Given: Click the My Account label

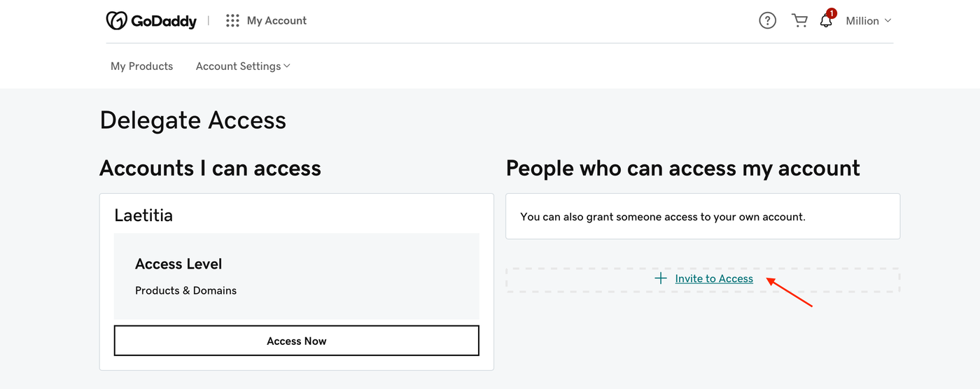Looking at the screenshot, I should (x=276, y=21).
